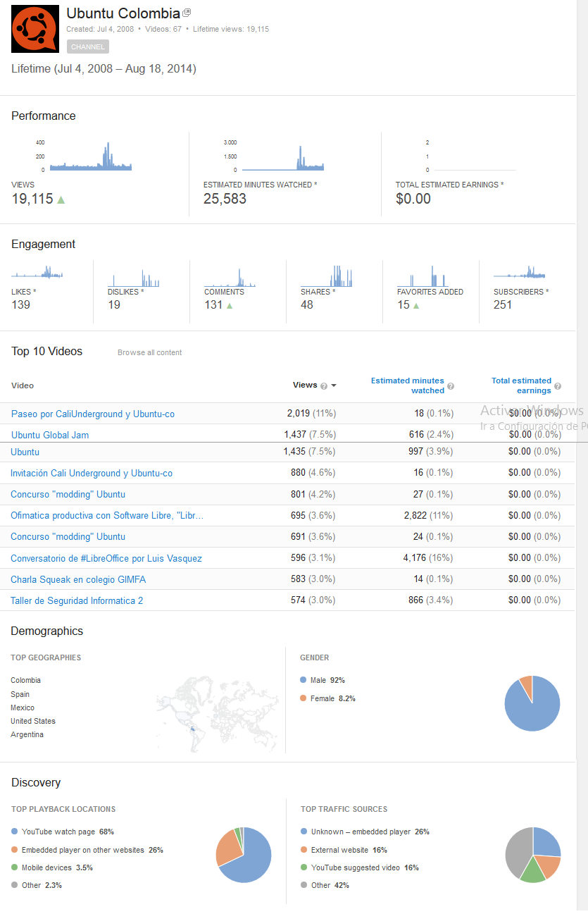Click the Favorites Added sparkline
Viewport: 588px width, 914px height.
pyautogui.click(x=423, y=276)
